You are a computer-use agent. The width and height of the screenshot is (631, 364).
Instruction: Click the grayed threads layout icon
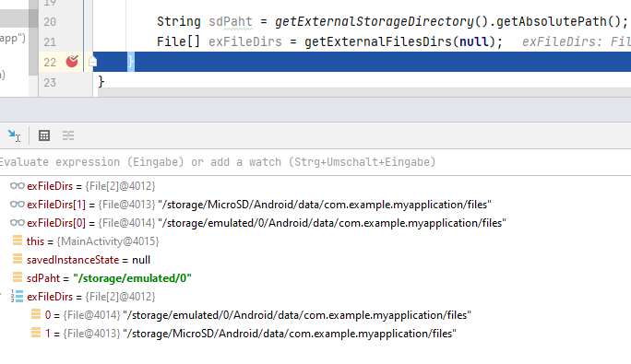[x=68, y=135]
